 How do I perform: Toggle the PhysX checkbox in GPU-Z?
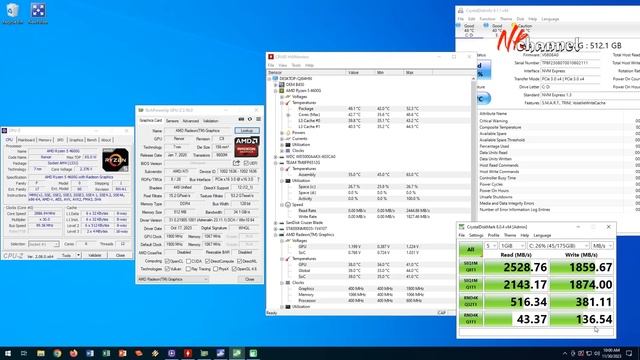coord(216,269)
